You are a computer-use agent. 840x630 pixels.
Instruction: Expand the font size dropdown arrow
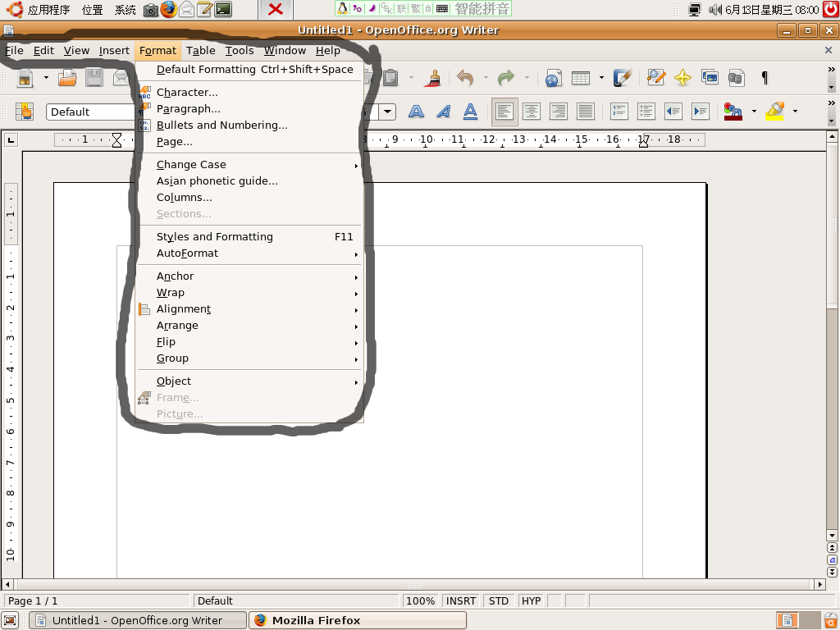coord(388,112)
